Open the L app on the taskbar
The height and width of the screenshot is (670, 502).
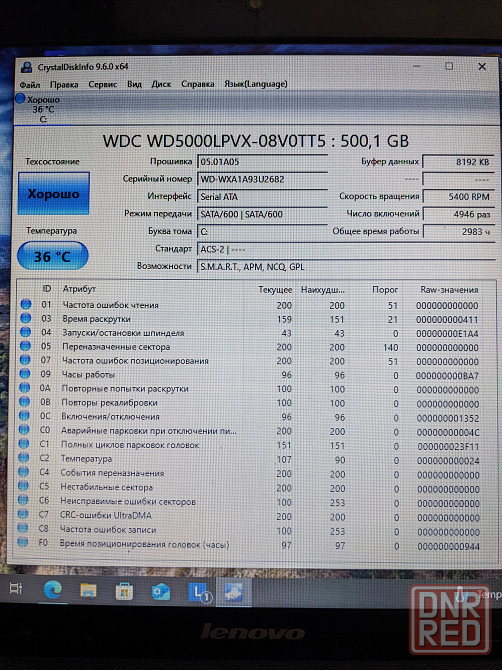click(x=200, y=592)
